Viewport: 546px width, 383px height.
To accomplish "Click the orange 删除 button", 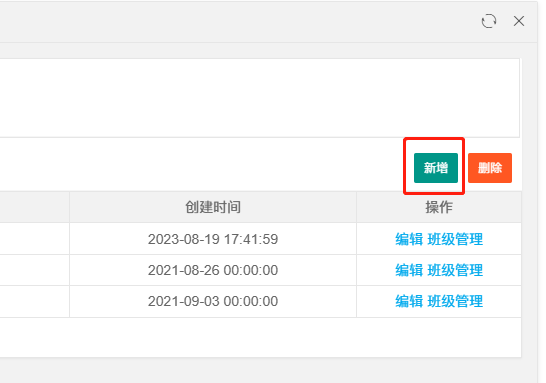I will 490,168.
